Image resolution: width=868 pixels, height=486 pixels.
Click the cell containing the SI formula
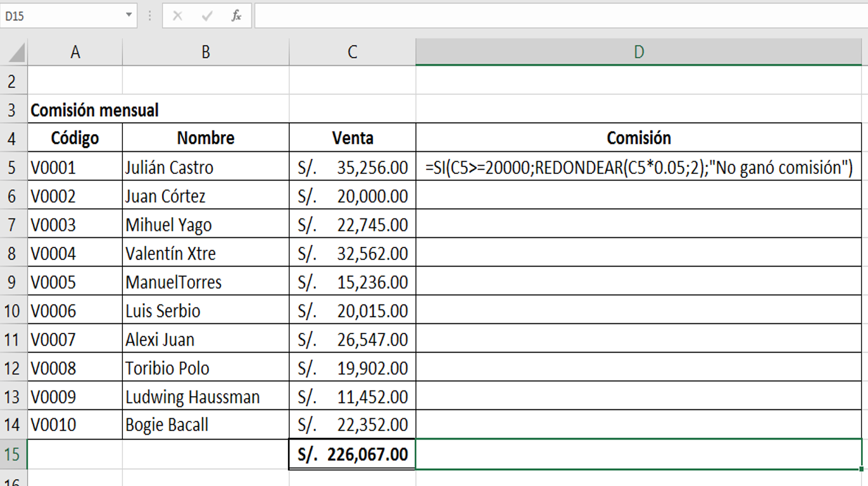point(639,168)
